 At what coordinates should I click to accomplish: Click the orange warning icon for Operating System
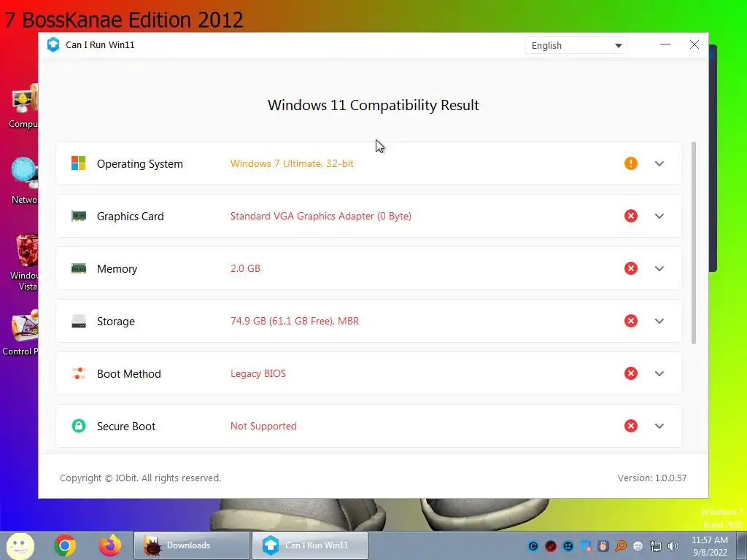point(631,163)
